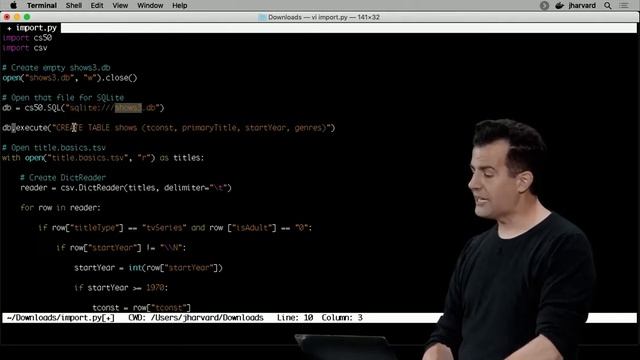Click the "Column: 3" status indicator

pos(342,318)
